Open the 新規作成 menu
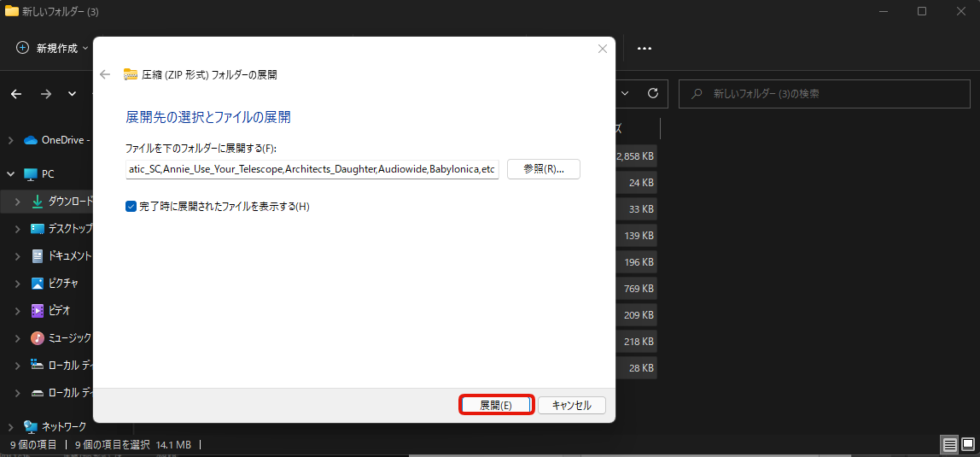This screenshot has height=457, width=980. pos(51,48)
